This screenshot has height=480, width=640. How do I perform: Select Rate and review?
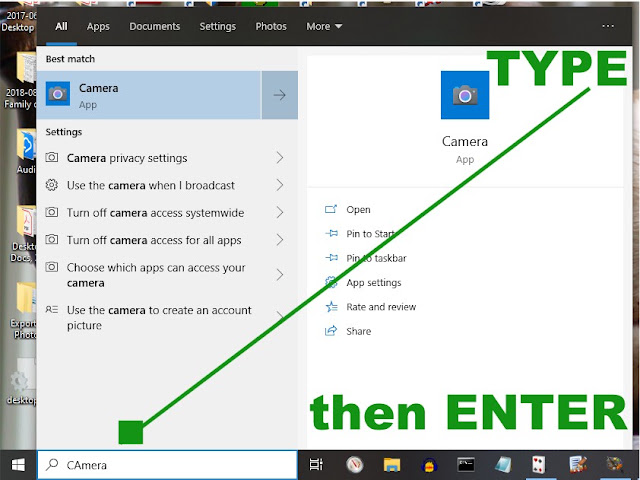point(381,307)
